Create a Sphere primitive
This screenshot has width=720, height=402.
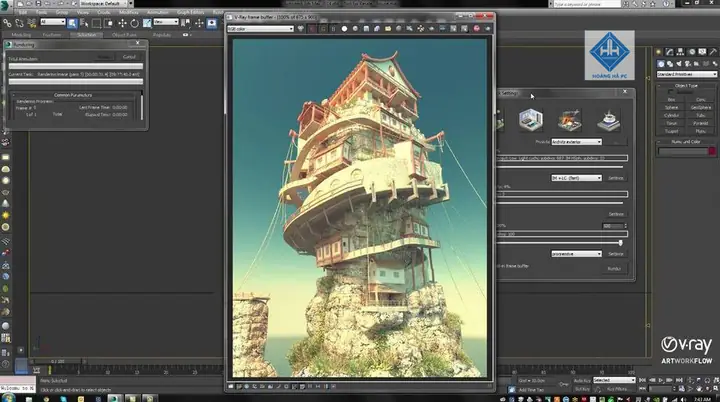[x=671, y=108]
